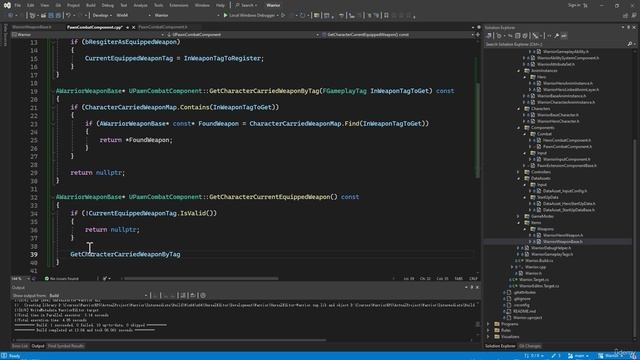Select WarriorWeaponBase.h in Solution Explorer
This screenshot has width=640, height=360.
[563, 242]
